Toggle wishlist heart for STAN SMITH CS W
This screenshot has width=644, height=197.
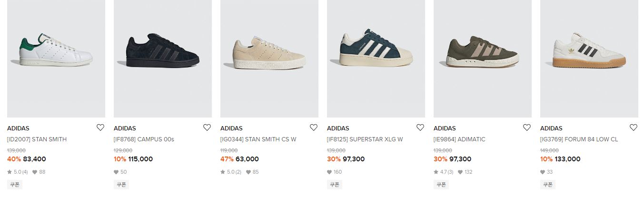click(313, 128)
